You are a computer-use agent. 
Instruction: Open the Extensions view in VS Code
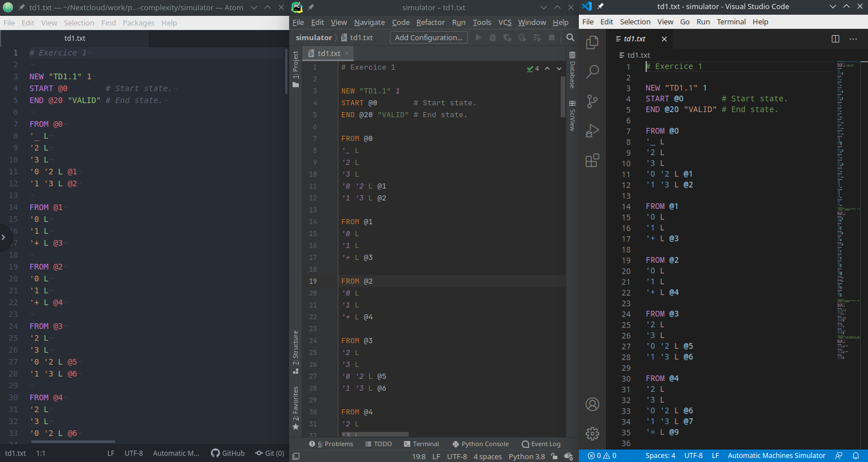592,160
